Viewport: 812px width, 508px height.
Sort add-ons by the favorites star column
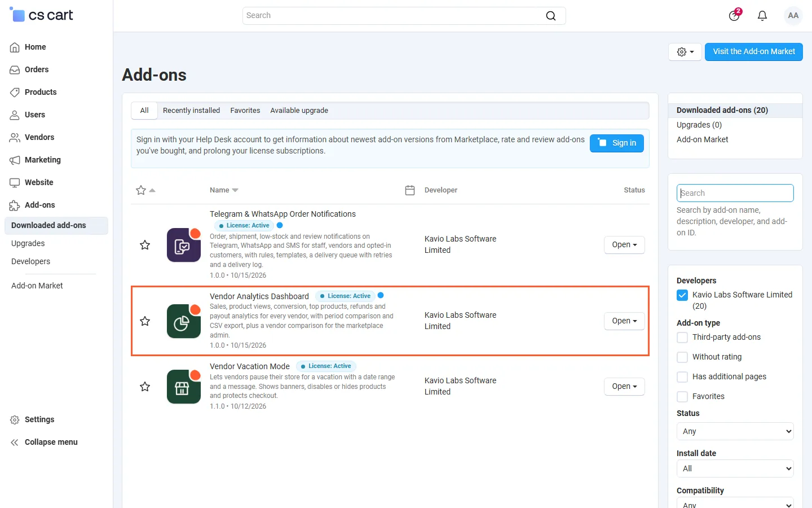(145, 190)
